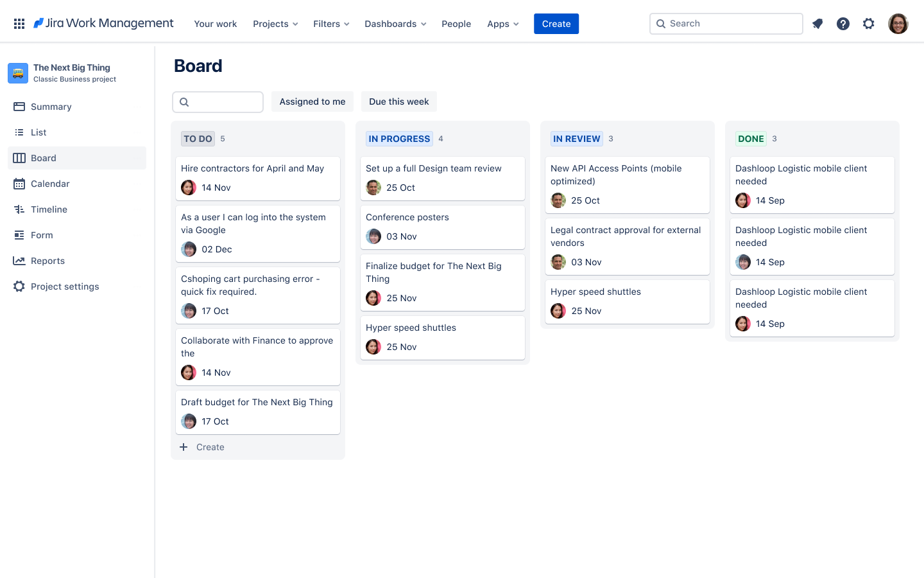Open the Filters menu

tap(330, 24)
